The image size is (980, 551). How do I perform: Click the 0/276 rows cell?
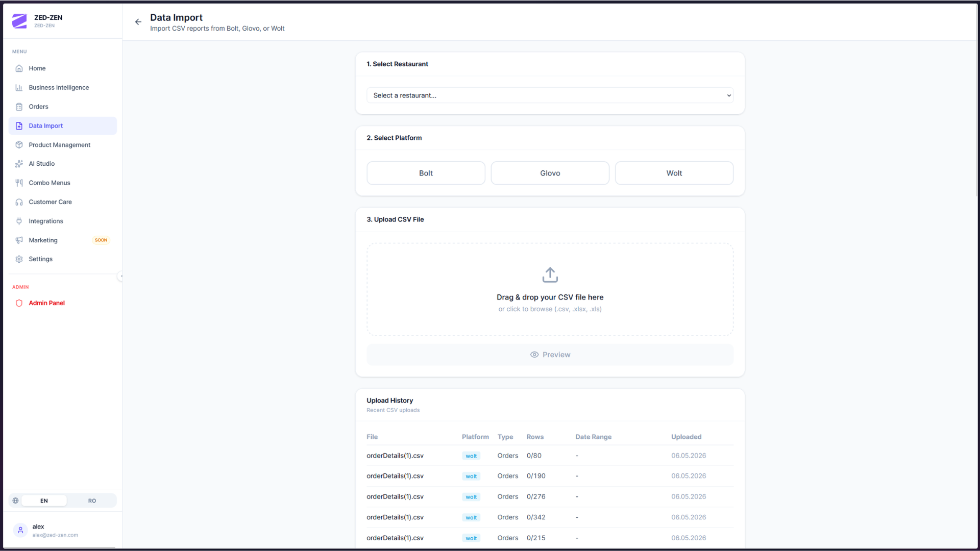click(x=536, y=496)
